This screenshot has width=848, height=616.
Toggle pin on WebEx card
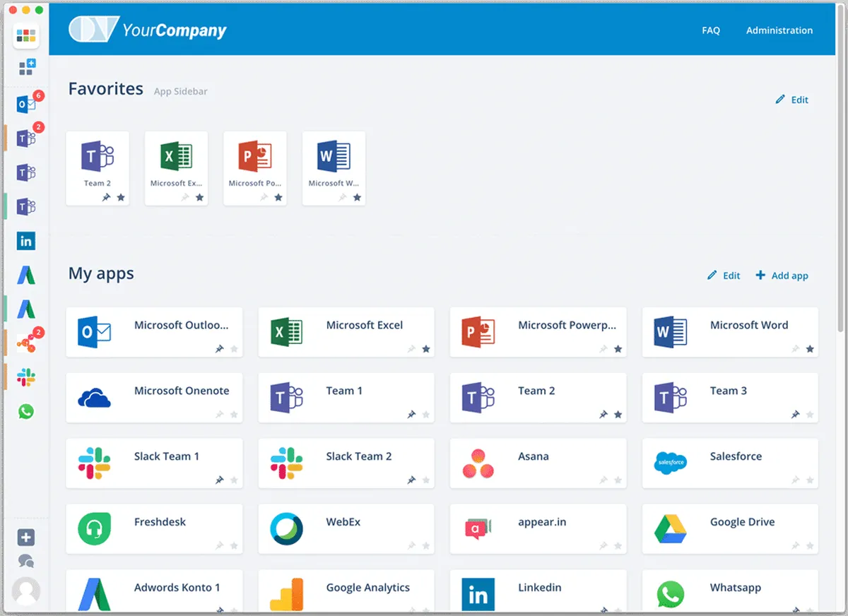(x=411, y=546)
